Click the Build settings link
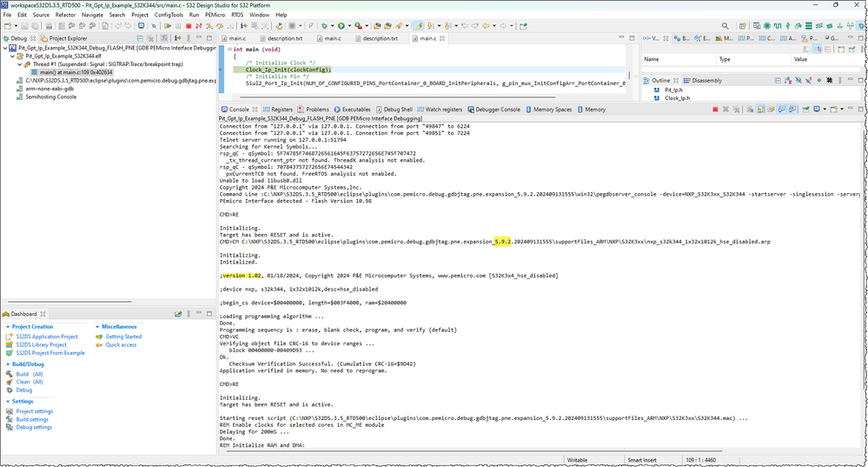The image size is (868, 467). (32, 419)
